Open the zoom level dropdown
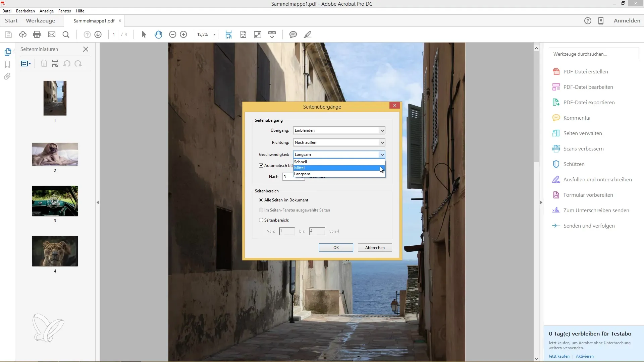 pyautogui.click(x=214, y=35)
